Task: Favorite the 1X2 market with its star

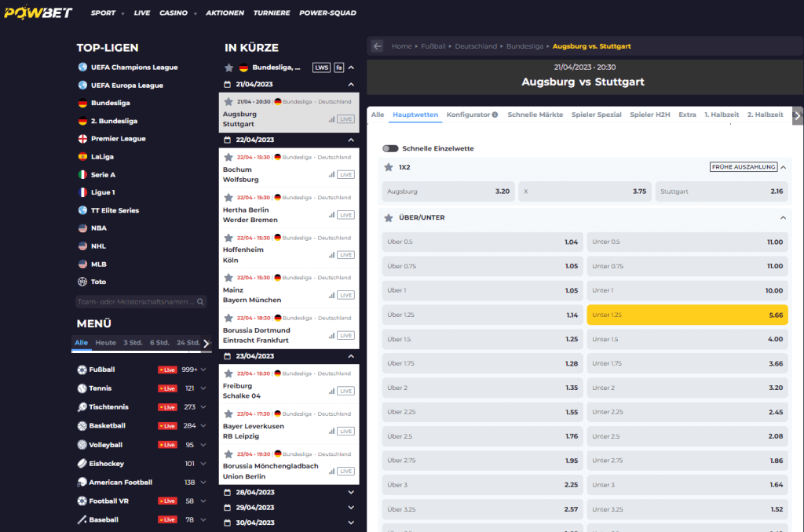Action: point(389,167)
